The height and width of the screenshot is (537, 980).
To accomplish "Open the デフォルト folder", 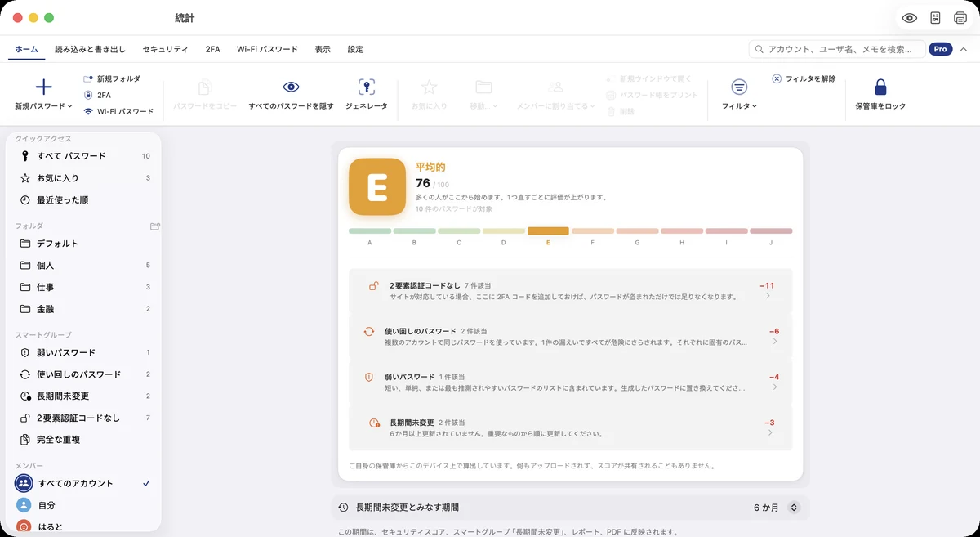I will click(x=83, y=244).
